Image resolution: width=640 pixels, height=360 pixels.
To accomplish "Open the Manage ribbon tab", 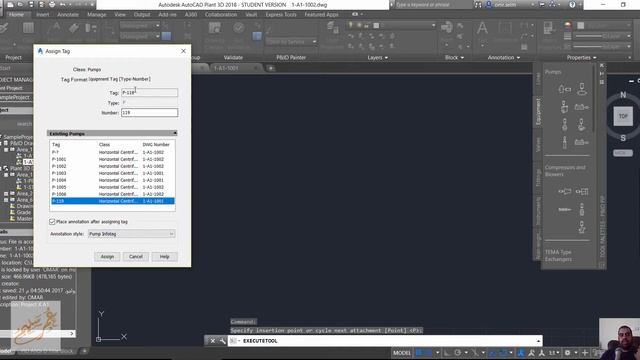I will click(x=97, y=14).
